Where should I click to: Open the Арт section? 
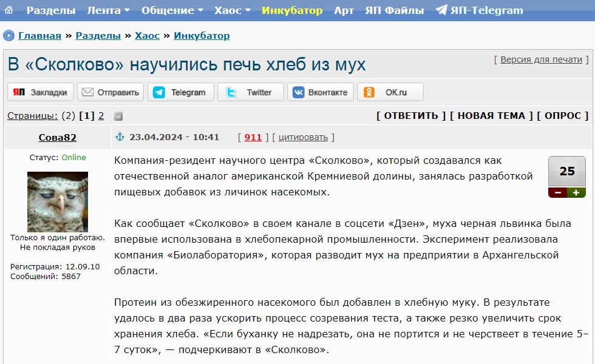(344, 10)
